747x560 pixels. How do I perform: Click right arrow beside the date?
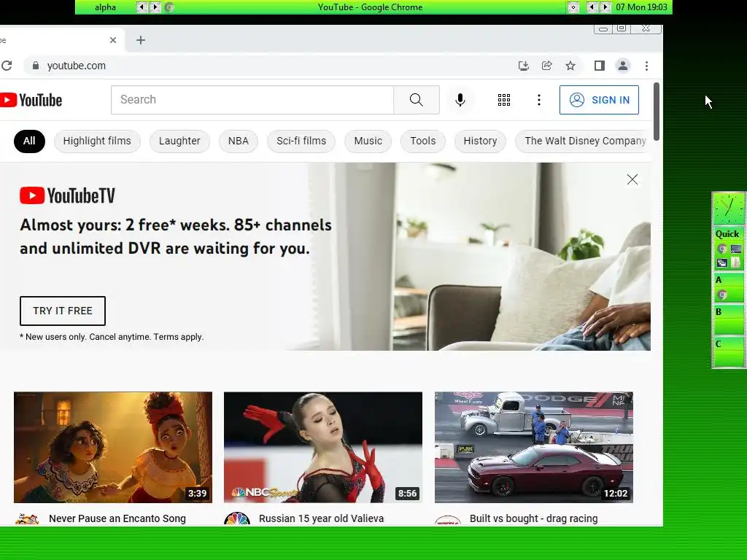pos(605,7)
